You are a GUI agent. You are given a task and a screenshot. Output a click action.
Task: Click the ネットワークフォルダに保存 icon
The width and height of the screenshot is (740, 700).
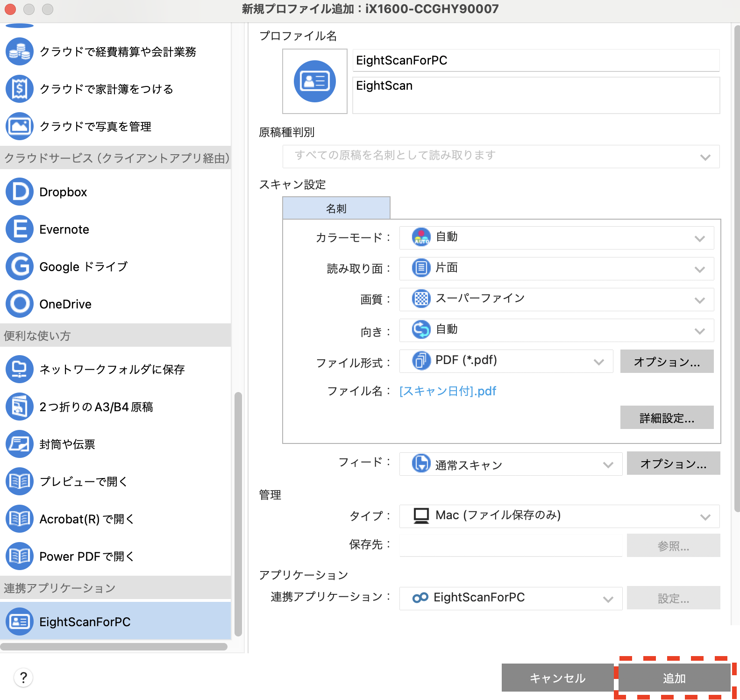click(x=20, y=369)
